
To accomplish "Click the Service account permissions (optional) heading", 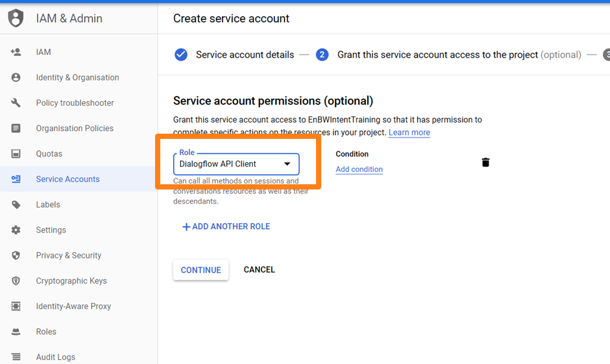I will point(273,101).
